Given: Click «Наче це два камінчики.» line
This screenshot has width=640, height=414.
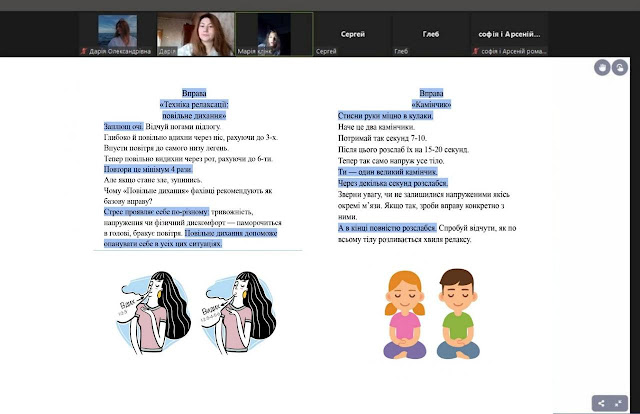Looking at the screenshot, I should click(x=376, y=127).
